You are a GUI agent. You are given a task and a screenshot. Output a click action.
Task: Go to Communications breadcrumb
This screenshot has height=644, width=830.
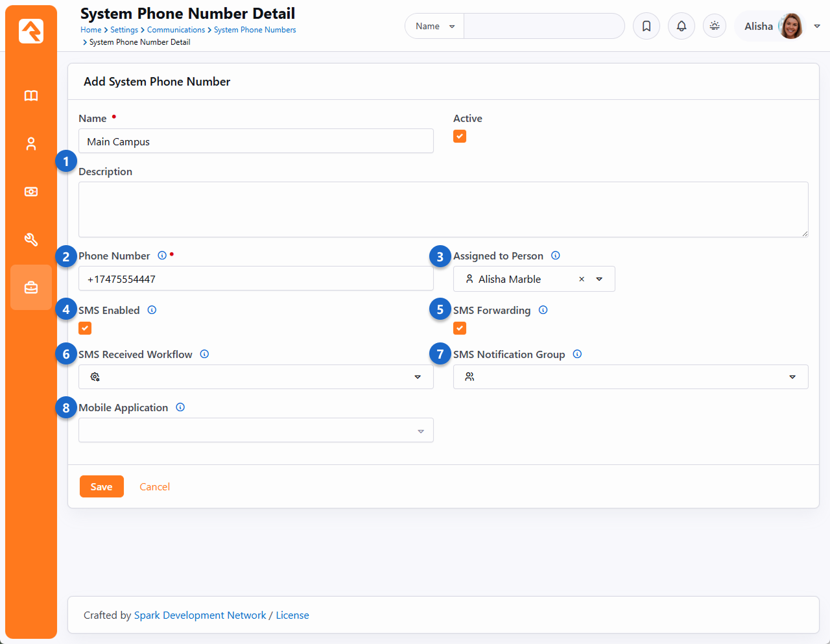pyautogui.click(x=176, y=30)
